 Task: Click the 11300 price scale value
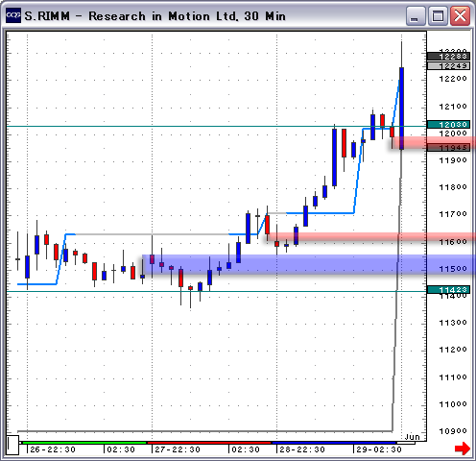coord(453,323)
